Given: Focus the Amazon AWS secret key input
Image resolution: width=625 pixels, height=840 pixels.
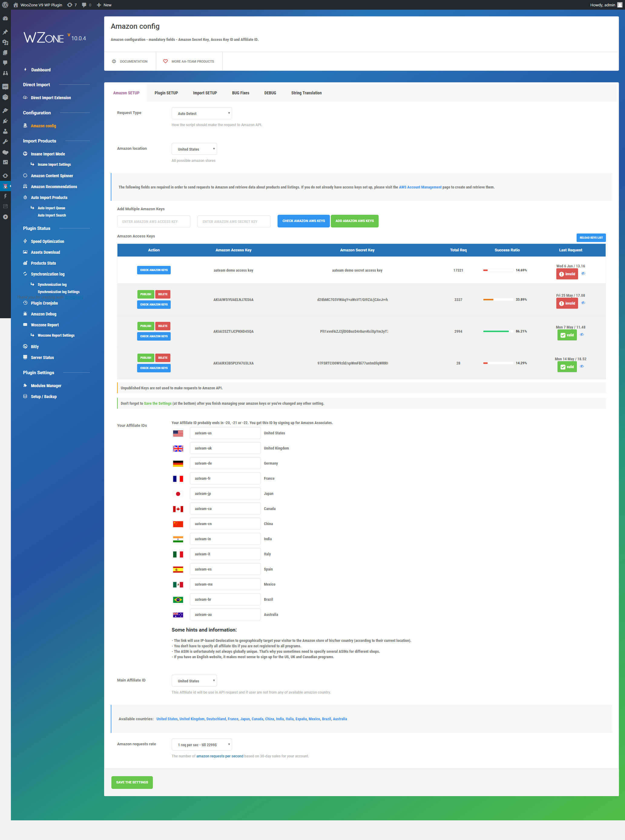Looking at the screenshot, I should coord(234,221).
